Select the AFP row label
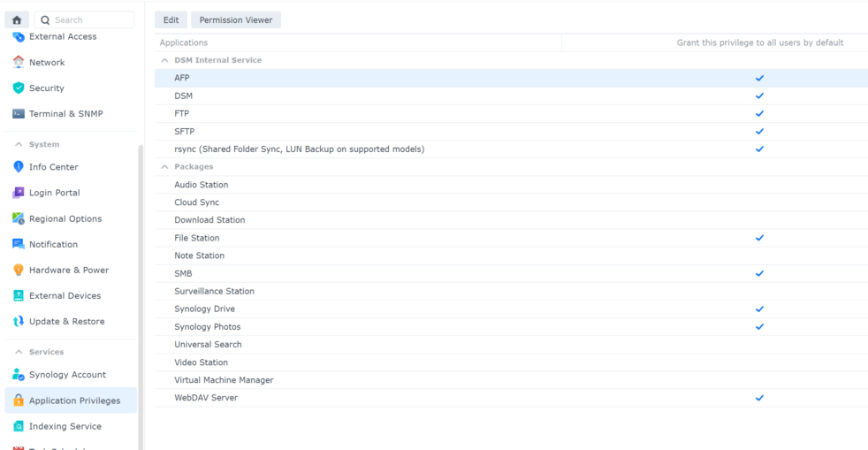The image size is (868, 450). pyautogui.click(x=181, y=78)
